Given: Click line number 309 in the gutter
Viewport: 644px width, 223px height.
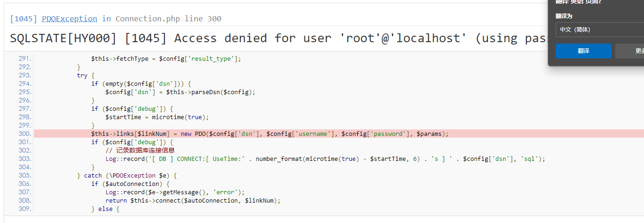Looking at the screenshot, I should 25,209.
